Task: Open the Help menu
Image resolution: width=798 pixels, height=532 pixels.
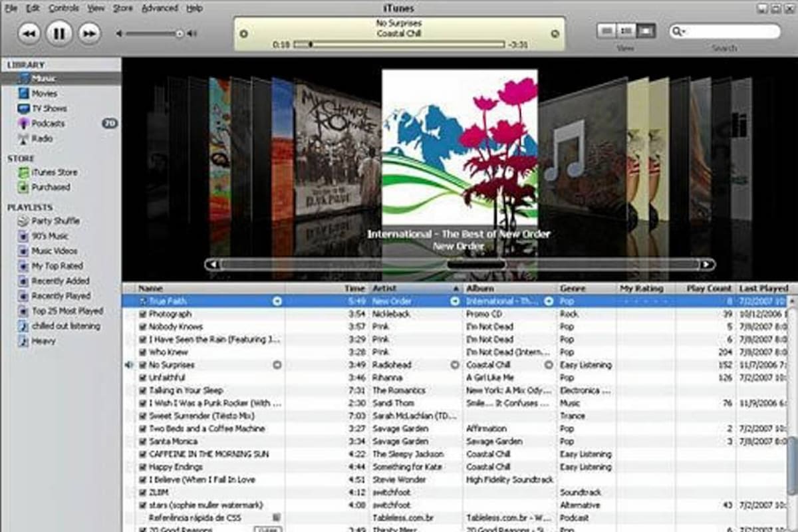Action: click(x=194, y=8)
